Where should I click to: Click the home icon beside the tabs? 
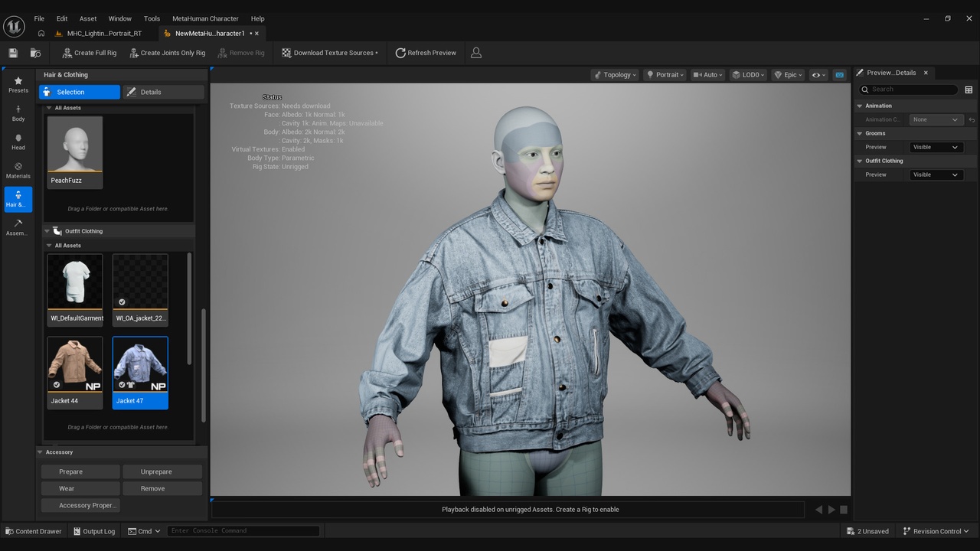point(41,34)
